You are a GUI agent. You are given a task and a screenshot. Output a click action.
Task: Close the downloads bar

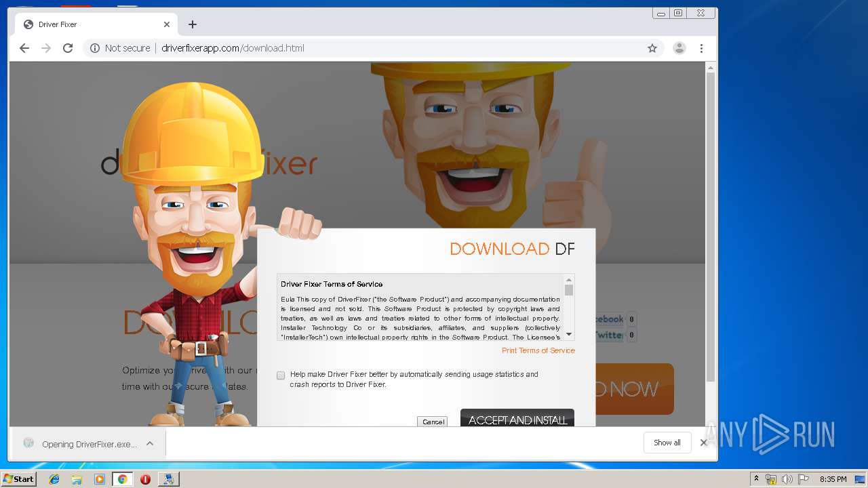703,443
